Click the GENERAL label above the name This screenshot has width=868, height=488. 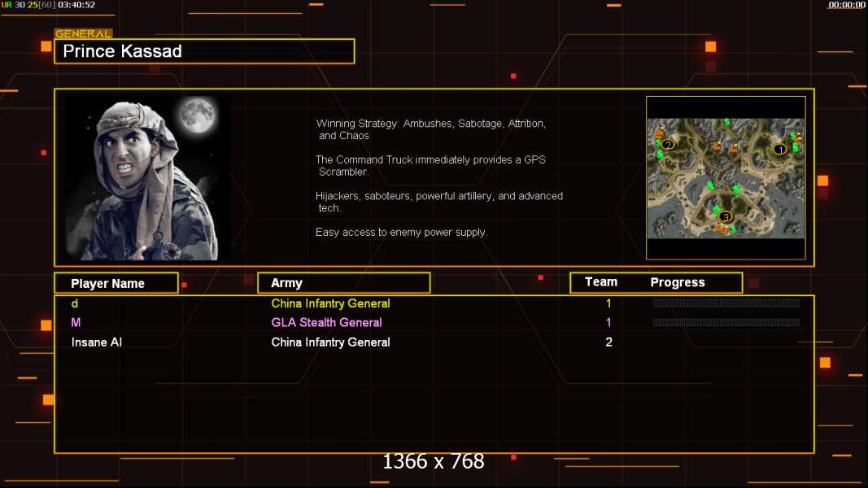(x=83, y=33)
